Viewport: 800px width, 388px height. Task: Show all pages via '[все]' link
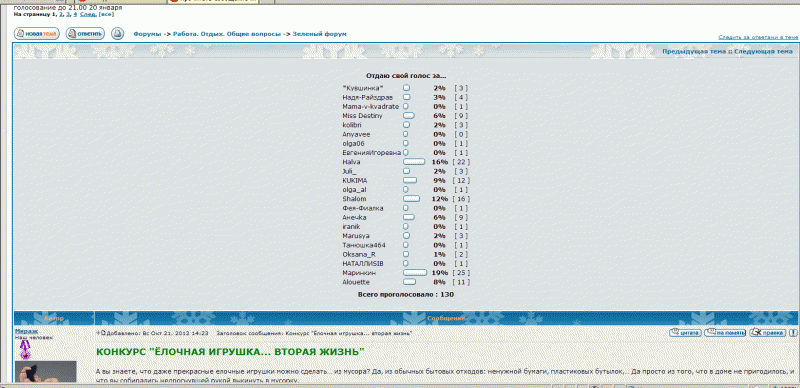pyautogui.click(x=106, y=14)
